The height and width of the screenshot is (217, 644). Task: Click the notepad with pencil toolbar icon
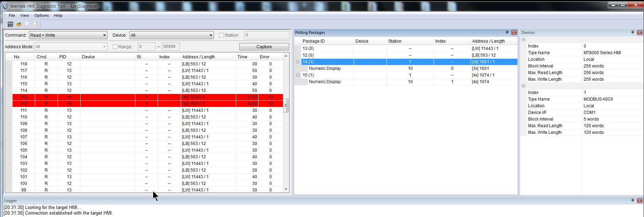(x=36, y=24)
